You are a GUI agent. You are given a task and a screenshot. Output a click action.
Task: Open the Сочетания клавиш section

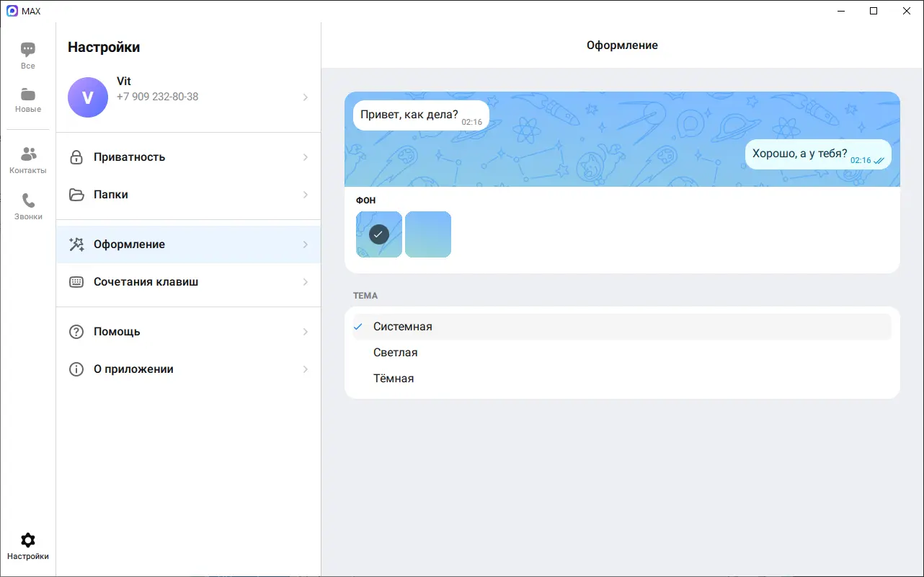click(x=189, y=282)
